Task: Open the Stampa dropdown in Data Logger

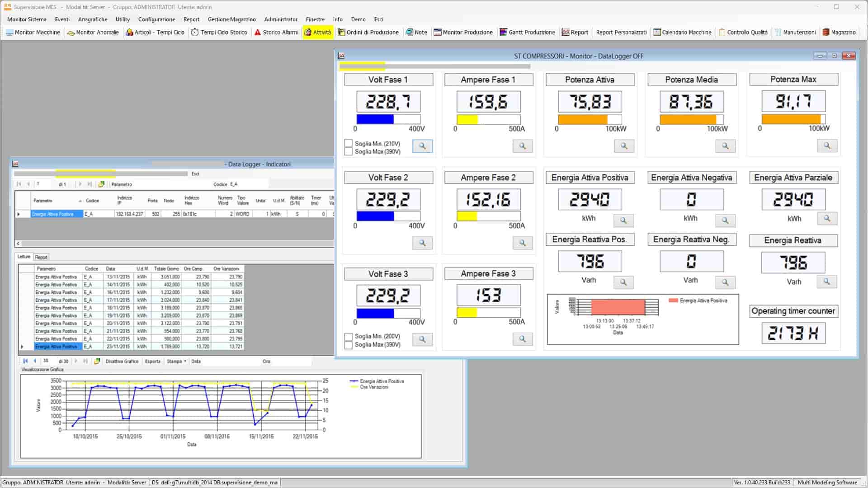Action: coord(176,361)
